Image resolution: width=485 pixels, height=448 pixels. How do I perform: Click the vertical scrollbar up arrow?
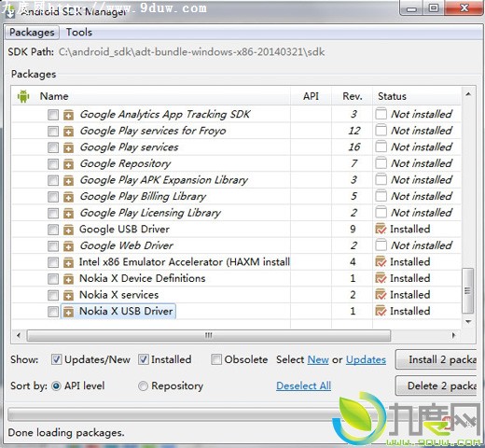(x=468, y=94)
